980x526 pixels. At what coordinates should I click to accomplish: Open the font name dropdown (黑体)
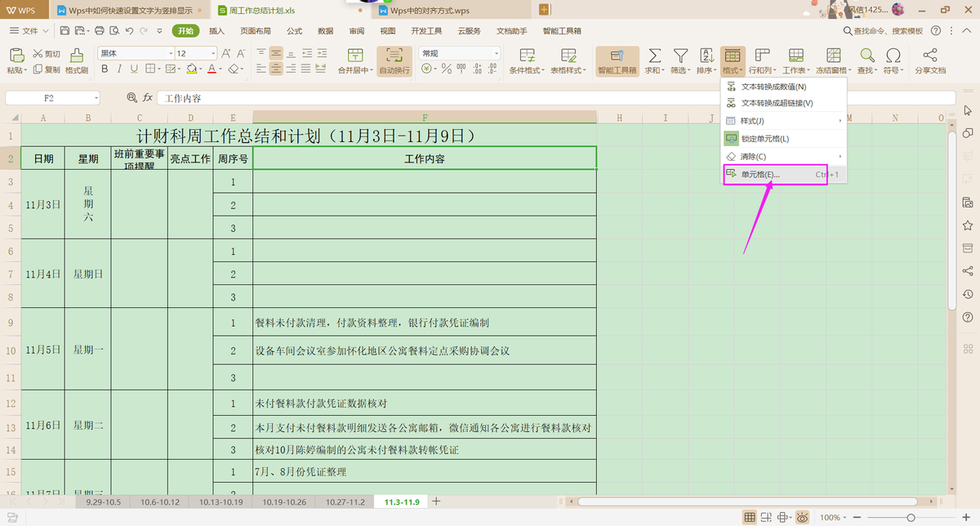[x=171, y=54]
